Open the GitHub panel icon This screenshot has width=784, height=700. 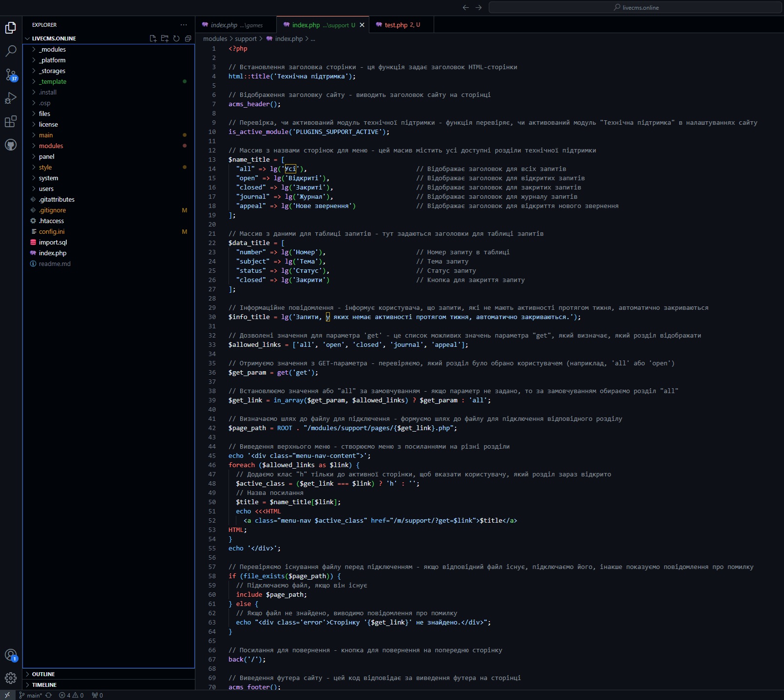pyautogui.click(x=11, y=145)
